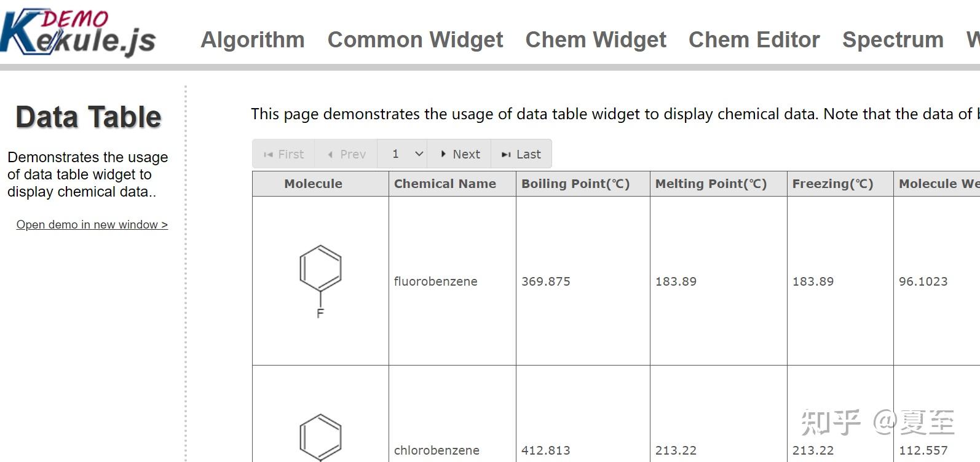Viewport: 980px width, 462px height.
Task: Sort by Melting Point column header
Action: (x=711, y=184)
